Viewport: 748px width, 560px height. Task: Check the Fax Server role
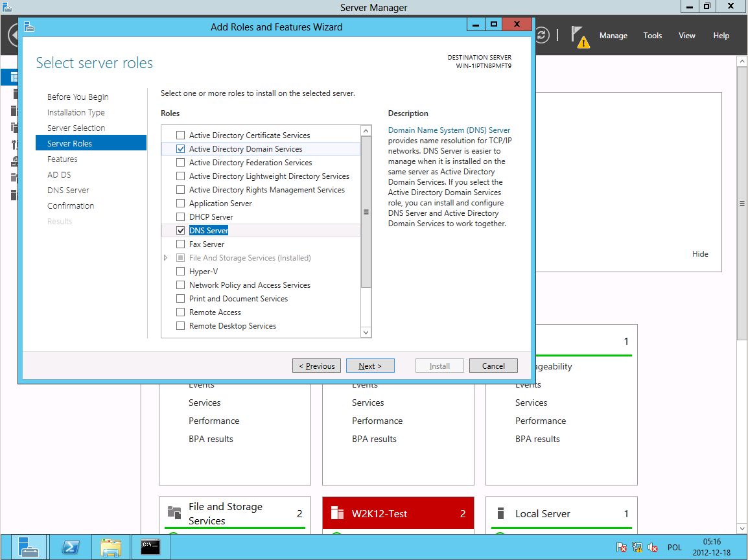pos(180,244)
